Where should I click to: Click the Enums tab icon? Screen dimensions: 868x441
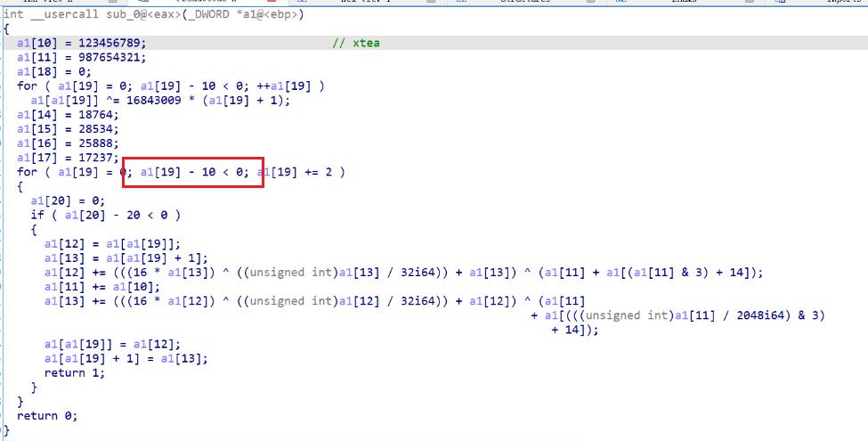(x=620, y=2)
